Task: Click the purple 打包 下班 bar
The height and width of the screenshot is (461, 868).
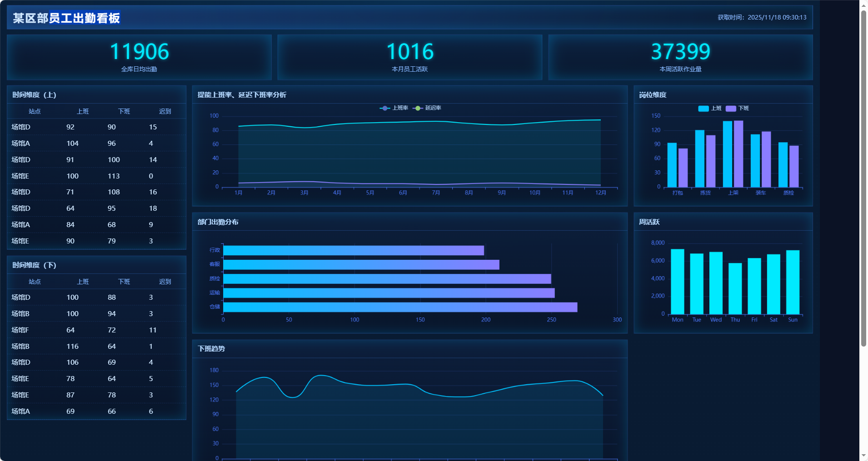Action: (683, 168)
